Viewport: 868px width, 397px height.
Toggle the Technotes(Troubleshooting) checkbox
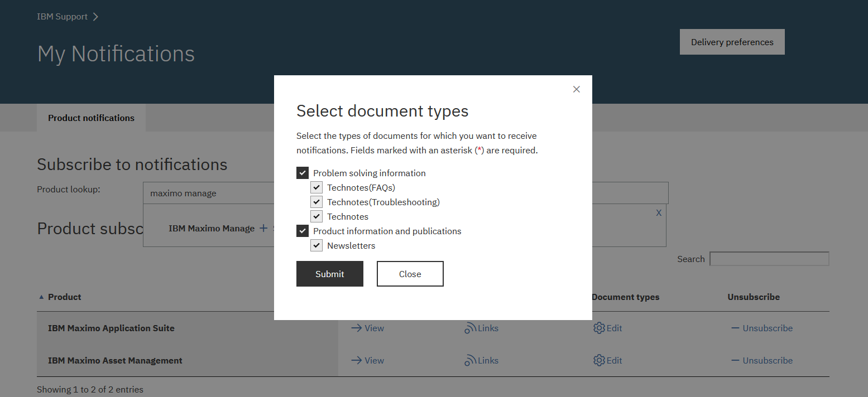coord(316,202)
